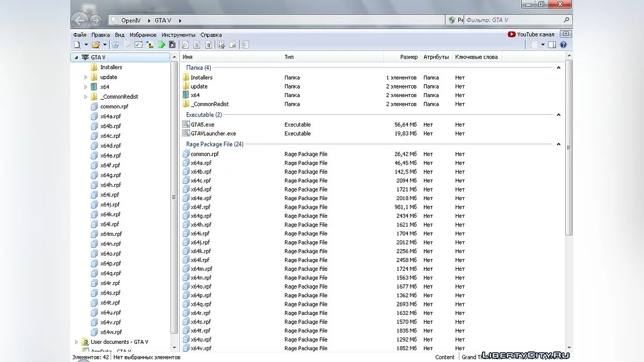
Task: Click the green play arrow toolbar icon
Action: [x=161, y=45]
